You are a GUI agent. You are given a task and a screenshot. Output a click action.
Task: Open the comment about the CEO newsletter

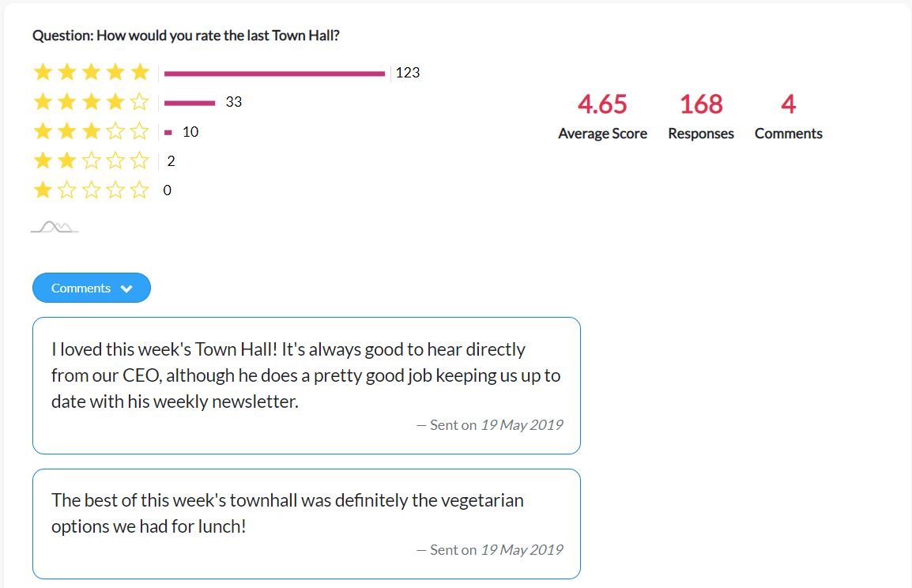click(307, 386)
